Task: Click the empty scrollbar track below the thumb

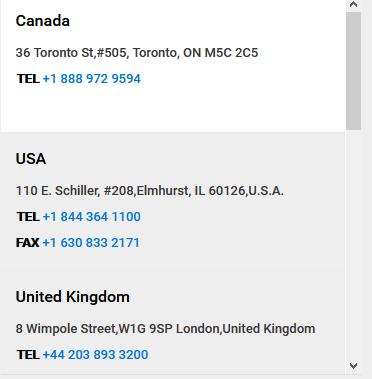Action: tap(353, 243)
